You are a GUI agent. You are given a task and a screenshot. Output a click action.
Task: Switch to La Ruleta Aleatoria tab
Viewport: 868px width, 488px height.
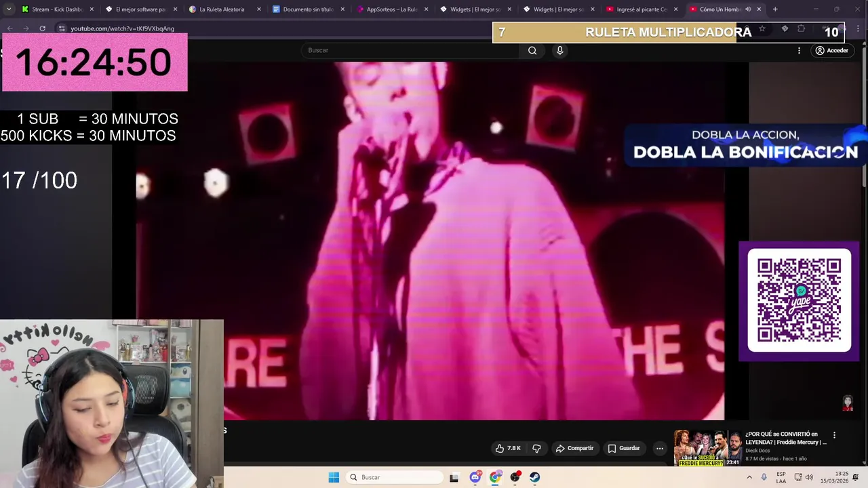pyautogui.click(x=224, y=9)
